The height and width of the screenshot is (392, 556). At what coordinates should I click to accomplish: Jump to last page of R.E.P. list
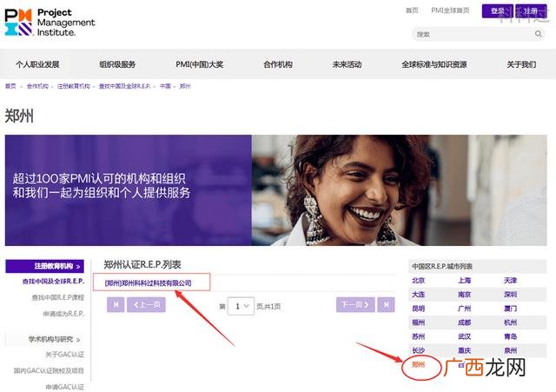click(x=386, y=305)
